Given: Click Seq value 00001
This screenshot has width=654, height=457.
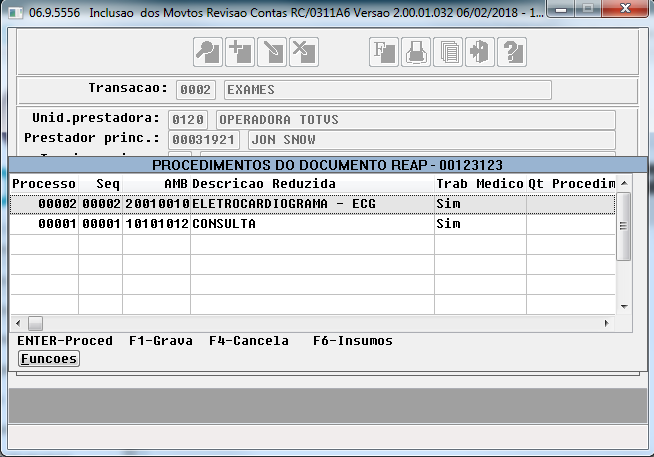Looking at the screenshot, I should [x=101, y=224].
